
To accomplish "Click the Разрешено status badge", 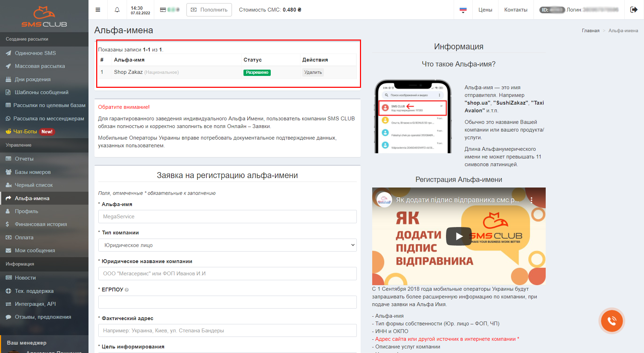I will (x=257, y=72).
